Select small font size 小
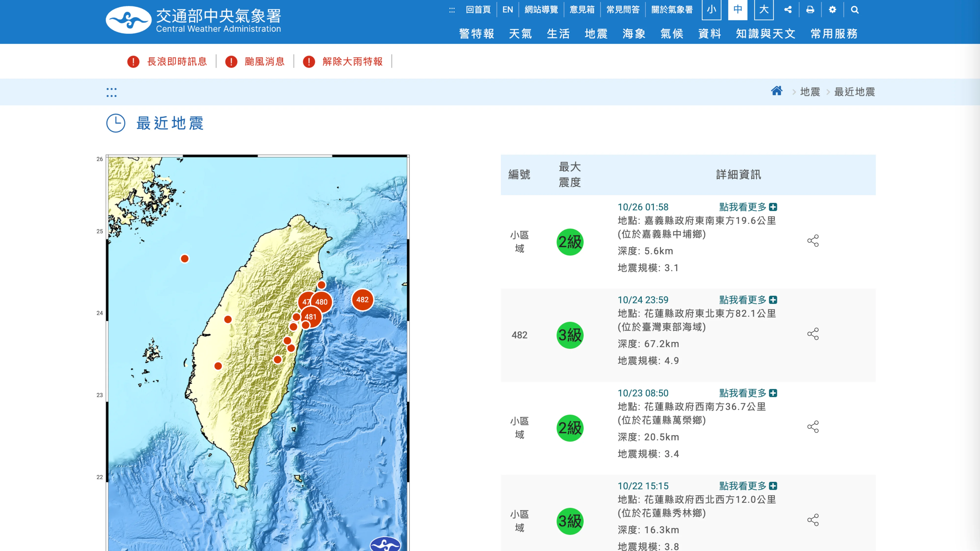Screen dimensions: 980x551 coord(711,10)
